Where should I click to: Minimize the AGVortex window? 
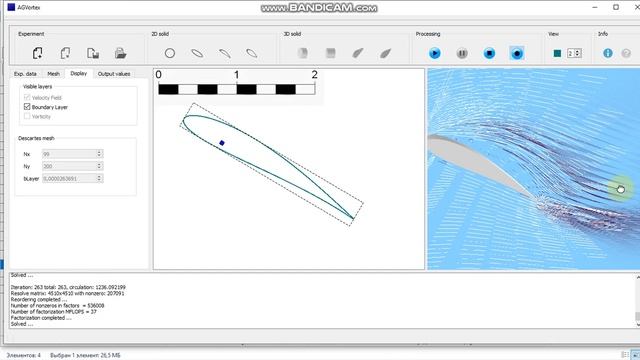[595, 7]
